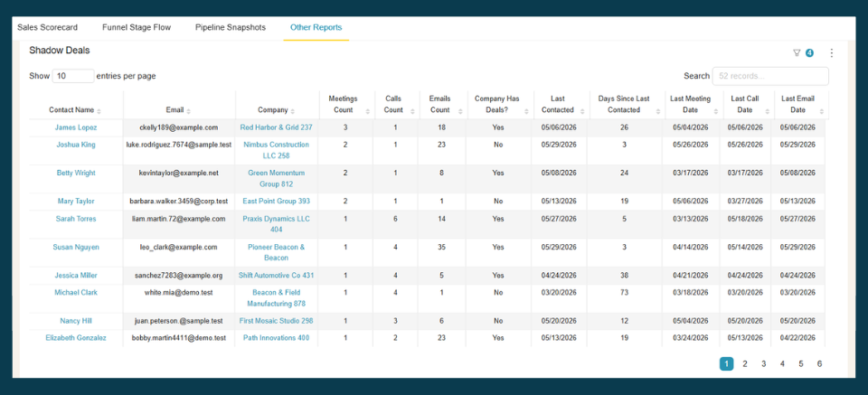Viewport: 868px width, 395px height.
Task: Sort by Email column arrows
Action: [x=189, y=110]
